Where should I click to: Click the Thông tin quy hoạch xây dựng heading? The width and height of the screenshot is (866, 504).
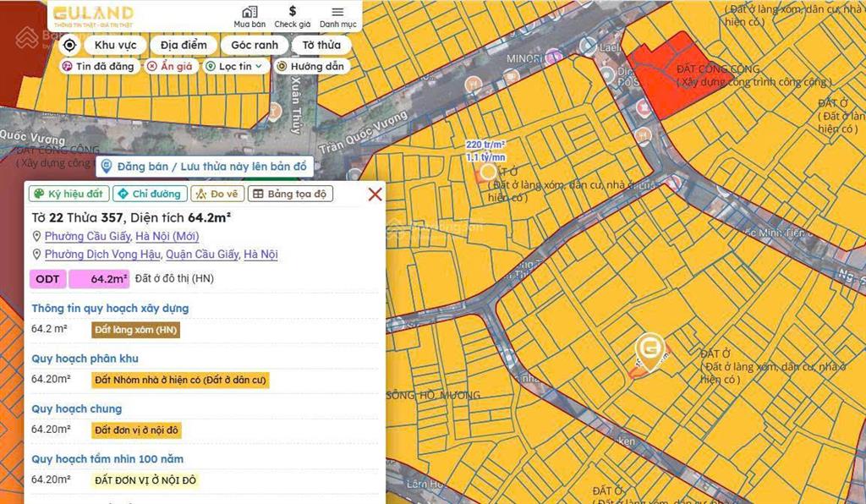click(110, 309)
